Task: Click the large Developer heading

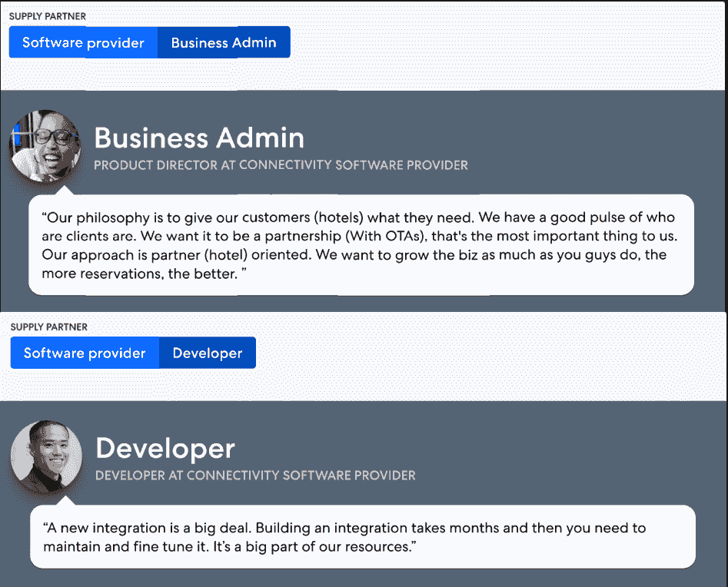Action: coord(165,448)
